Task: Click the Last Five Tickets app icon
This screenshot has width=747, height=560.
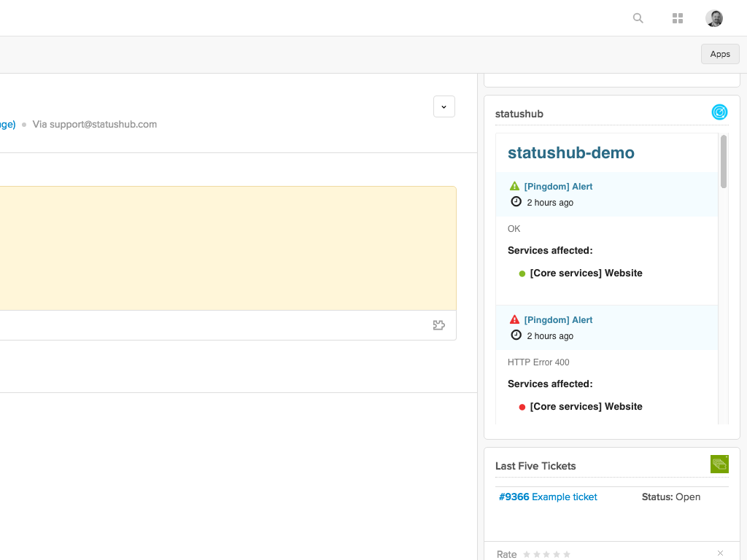Action: point(719,464)
